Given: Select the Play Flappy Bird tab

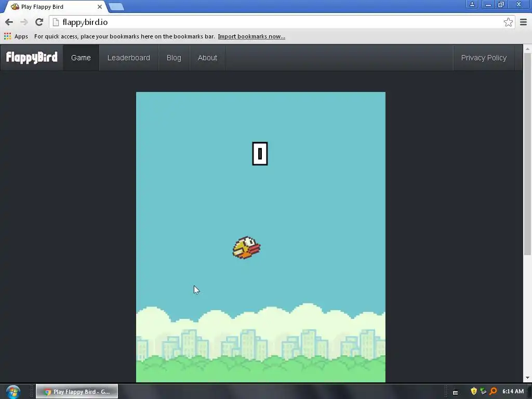Looking at the screenshot, I should point(54,7).
